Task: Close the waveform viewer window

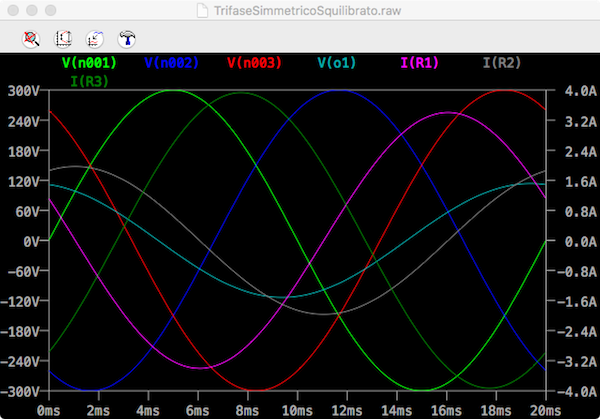Action: pos(12,8)
